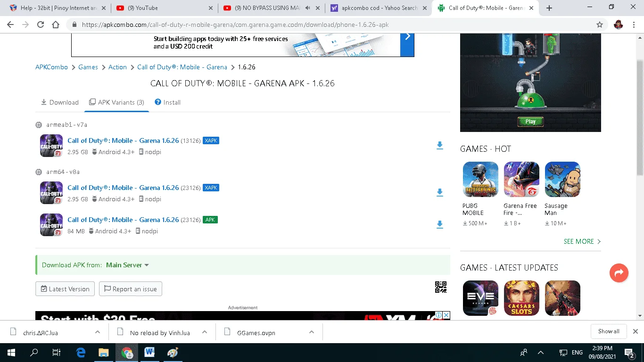This screenshot has height=362, width=644.
Task: Mute the NO BYPASS YouTube tab audio icon
Action: [308, 8]
